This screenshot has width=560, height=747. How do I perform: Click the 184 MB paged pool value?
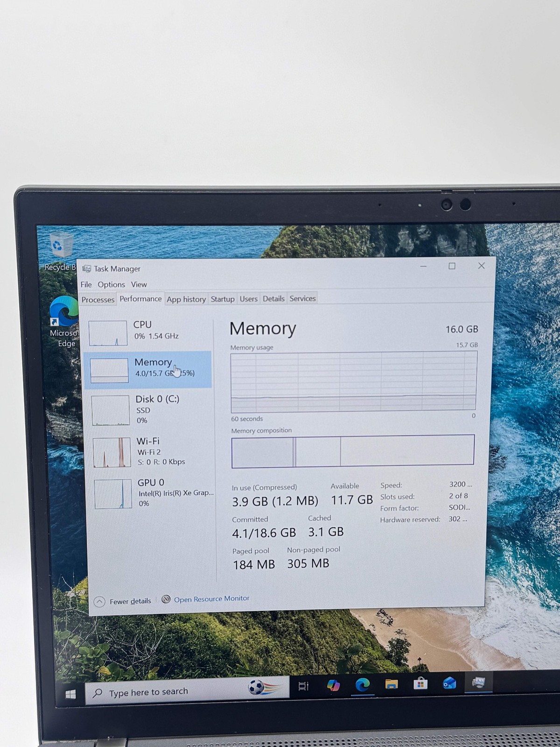tap(253, 565)
